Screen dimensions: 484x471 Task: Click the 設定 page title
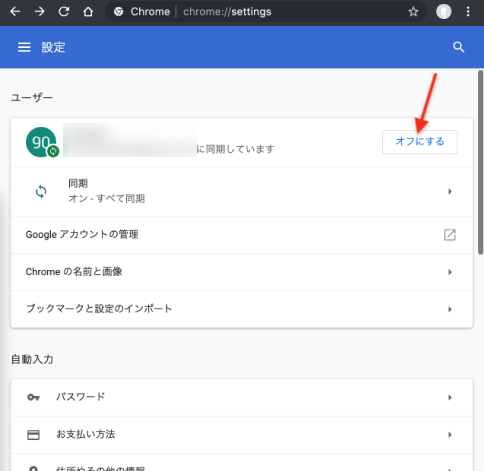pyautogui.click(x=53, y=47)
